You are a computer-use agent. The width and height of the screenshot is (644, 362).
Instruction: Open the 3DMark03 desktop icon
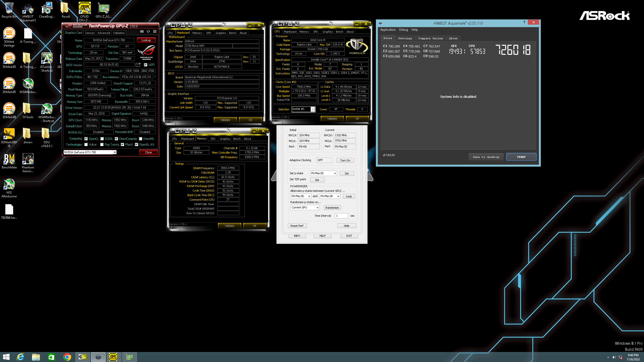[x=9, y=60]
